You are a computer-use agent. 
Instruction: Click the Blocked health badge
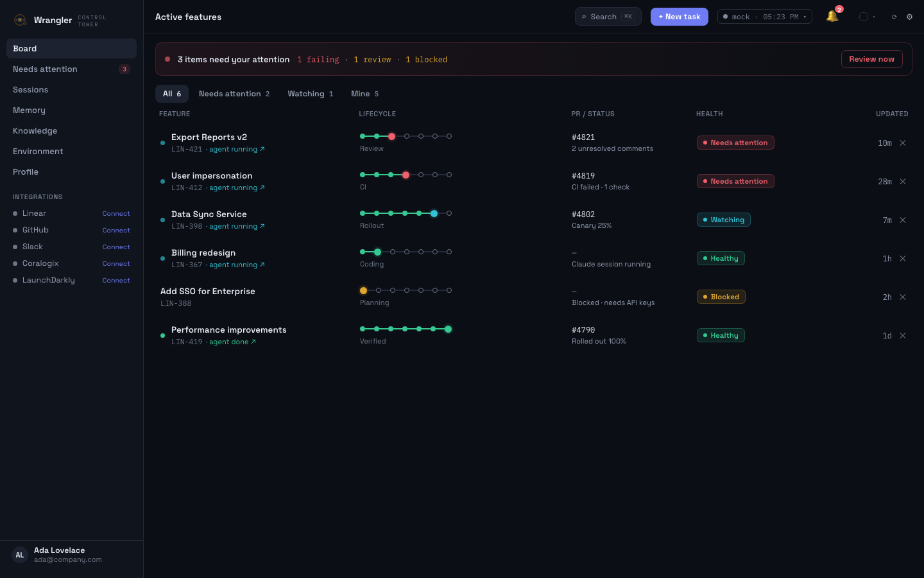click(x=721, y=297)
